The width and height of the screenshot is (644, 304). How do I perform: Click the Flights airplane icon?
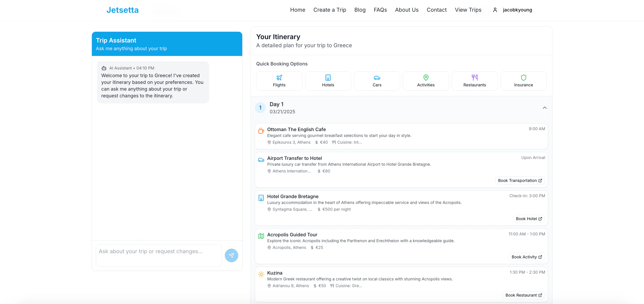click(x=279, y=77)
